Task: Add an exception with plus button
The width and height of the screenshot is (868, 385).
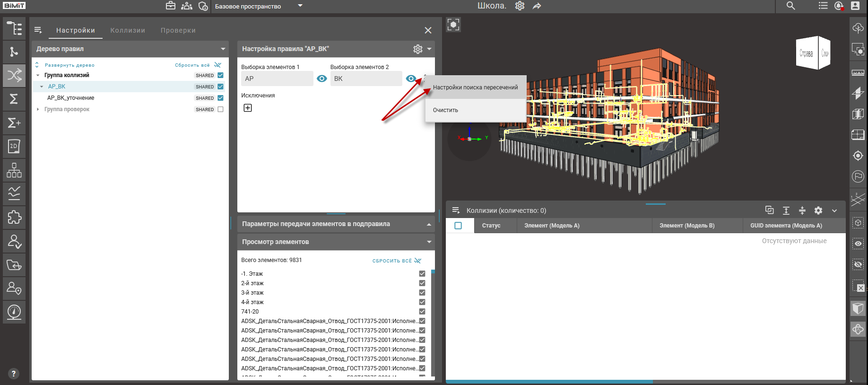Action: 248,108
